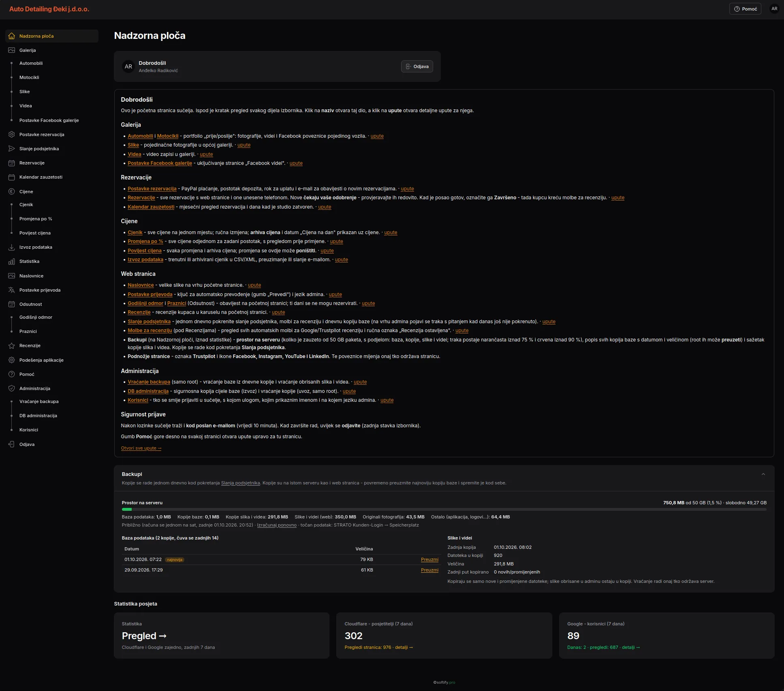Click the server storage usage progress bar
The height and width of the screenshot is (691, 784).
coord(444,510)
